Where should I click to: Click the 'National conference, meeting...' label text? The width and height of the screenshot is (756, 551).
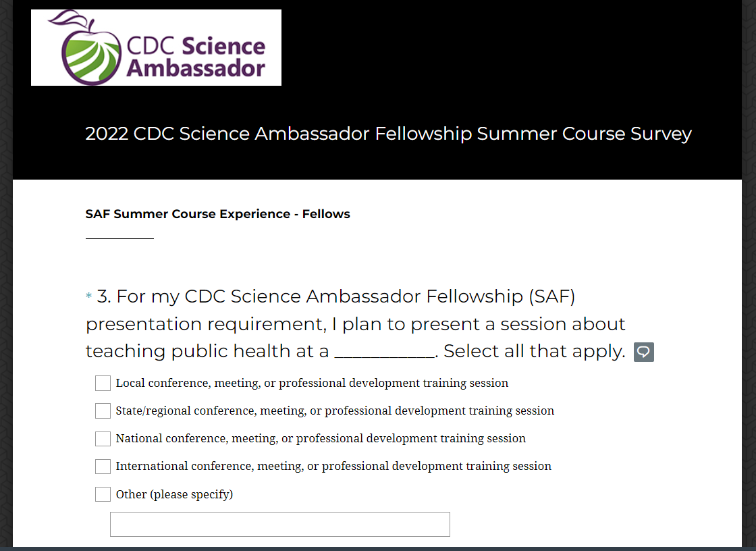[321, 439]
